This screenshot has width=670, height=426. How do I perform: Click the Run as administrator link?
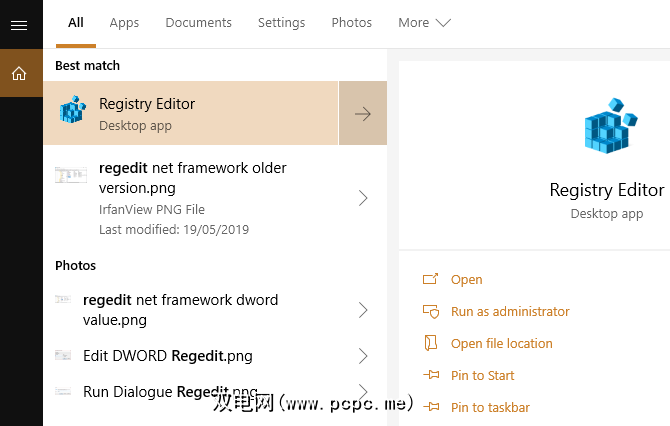coord(510,312)
